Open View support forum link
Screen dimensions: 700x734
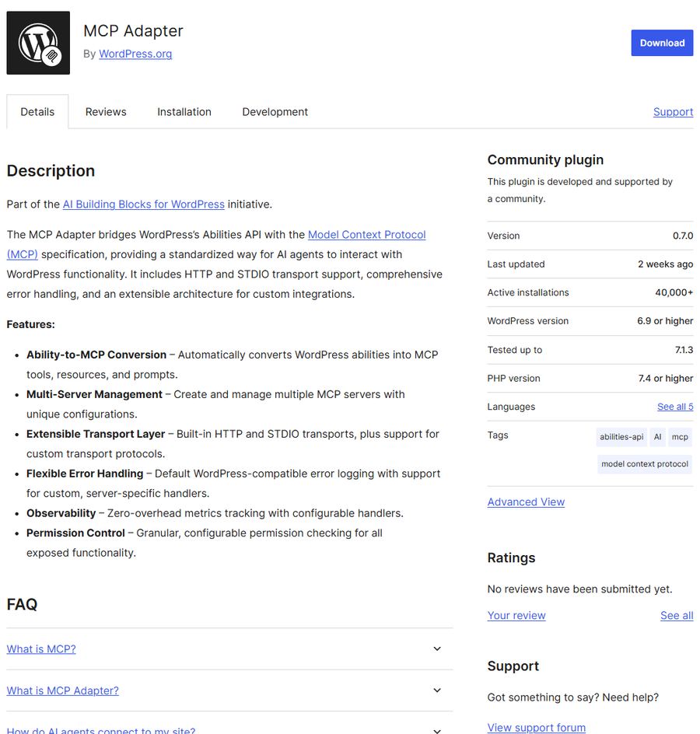point(536,728)
